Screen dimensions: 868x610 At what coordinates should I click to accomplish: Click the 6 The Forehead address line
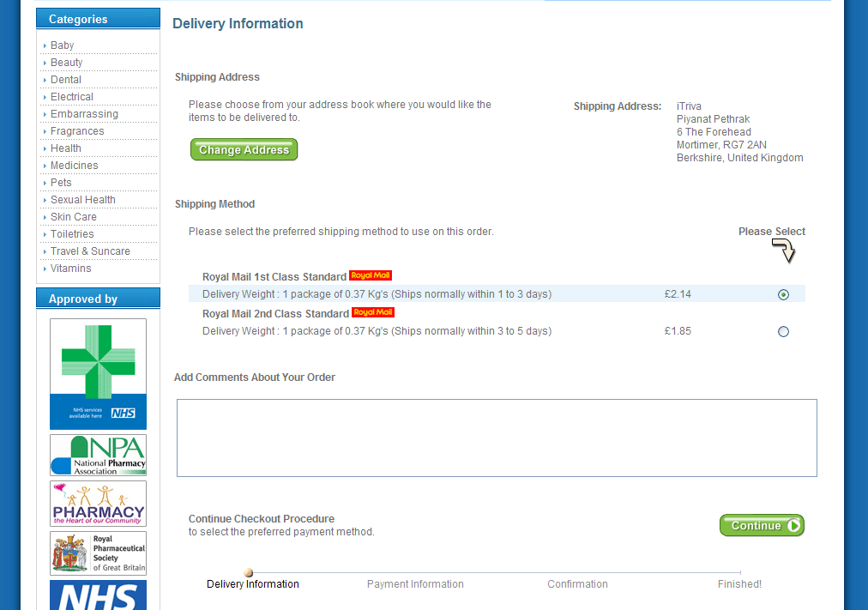pos(714,132)
